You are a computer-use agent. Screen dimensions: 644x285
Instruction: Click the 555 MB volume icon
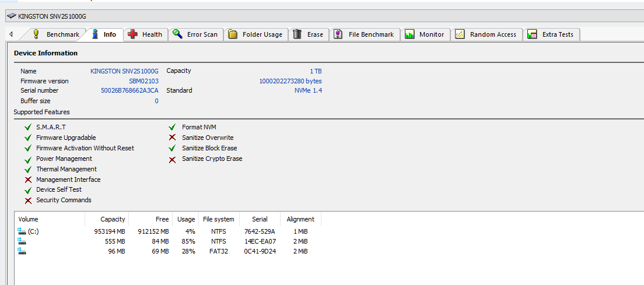pos(22,241)
